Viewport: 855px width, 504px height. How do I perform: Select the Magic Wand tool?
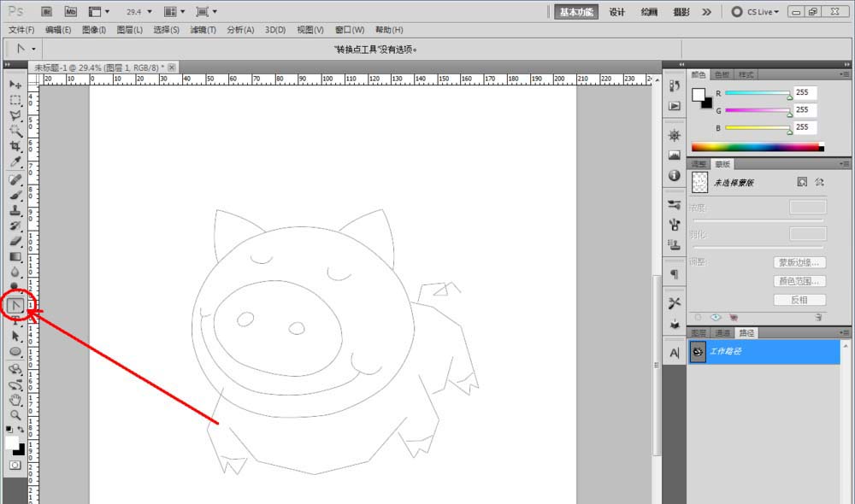coord(15,131)
